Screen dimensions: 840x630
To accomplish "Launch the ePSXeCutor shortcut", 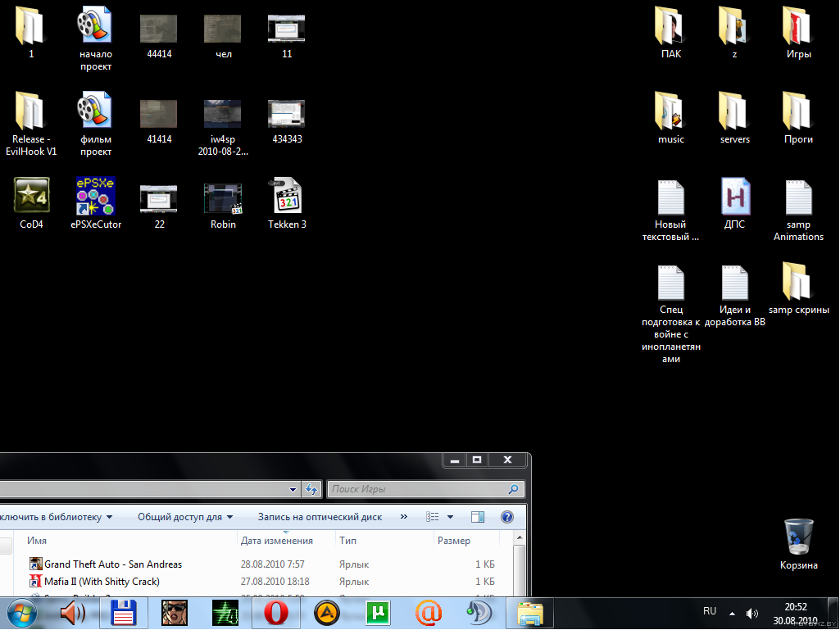I will [x=95, y=196].
